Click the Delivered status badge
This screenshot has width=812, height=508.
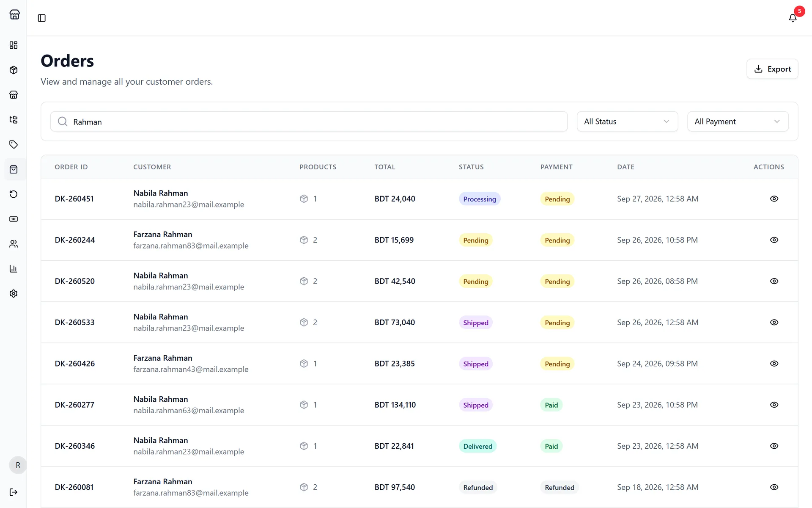(477, 446)
